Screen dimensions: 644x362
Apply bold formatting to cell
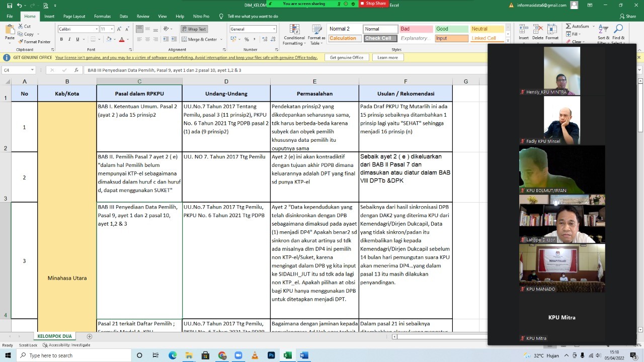pyautogui.click(x=61, y=39)
